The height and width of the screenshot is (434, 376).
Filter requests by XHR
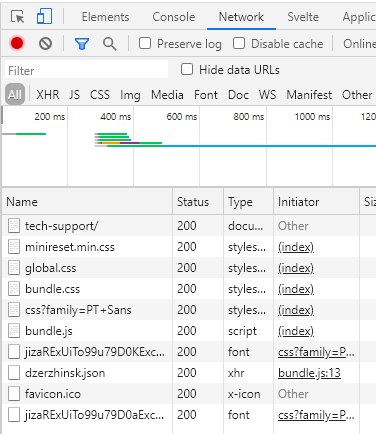click(48, 95)
